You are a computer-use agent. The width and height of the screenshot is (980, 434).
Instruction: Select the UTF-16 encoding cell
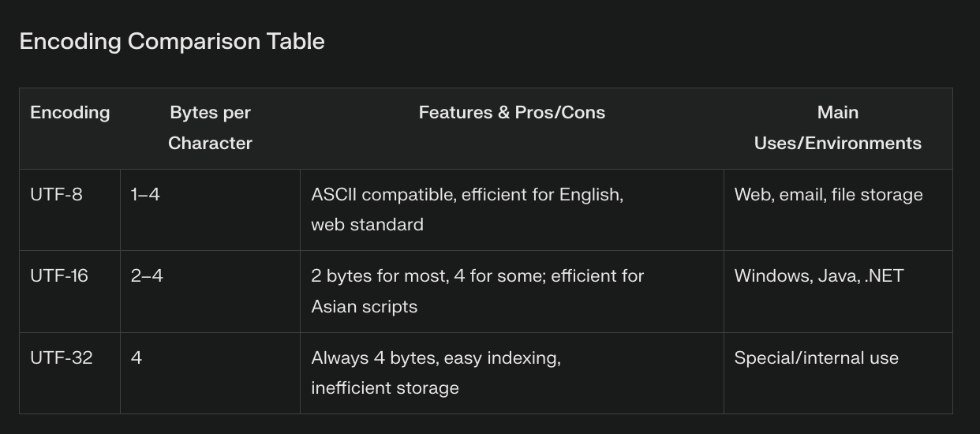(x=59, y=276)
